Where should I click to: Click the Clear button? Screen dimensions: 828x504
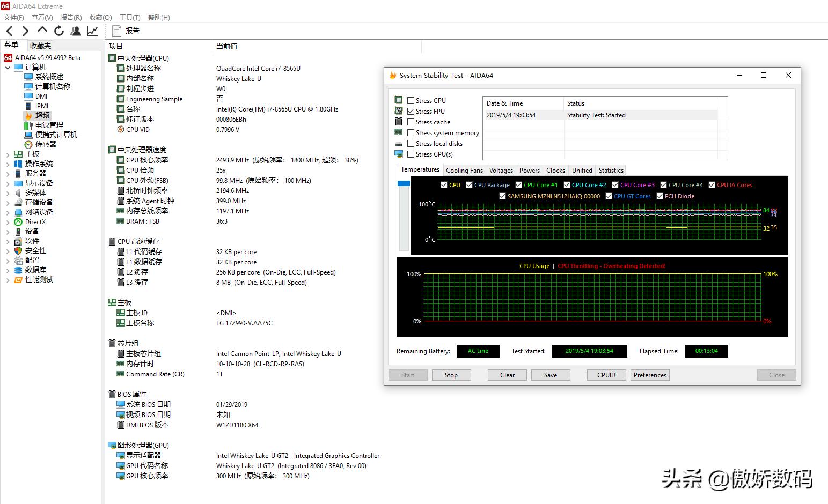[x=508, y=375]
